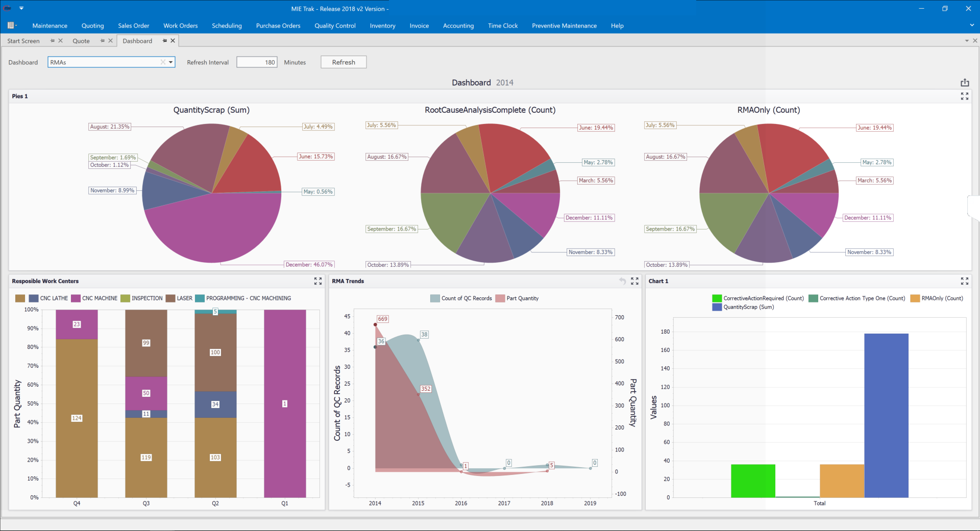Open the Dashboard selection dropdown
Image resolution: width=980 pixels, height=531 pixels.
coord(170,62)
